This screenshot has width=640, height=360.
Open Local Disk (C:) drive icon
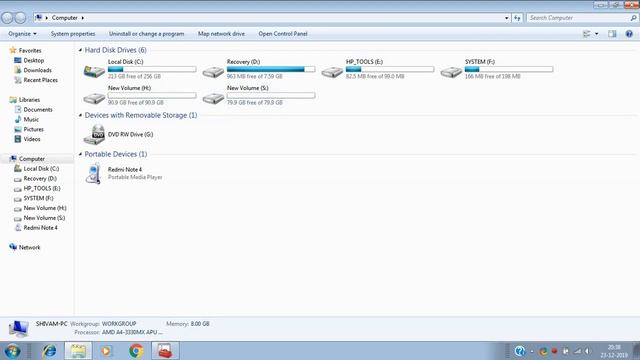pos(94,72)
